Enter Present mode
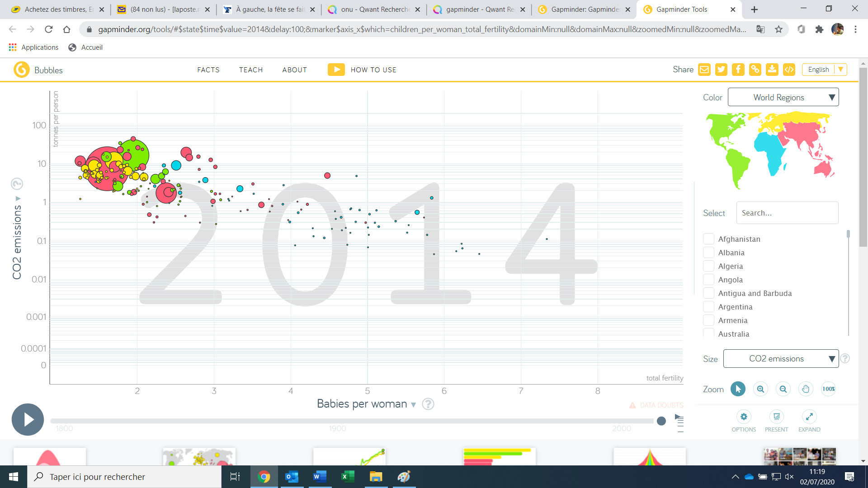Image resolution: width=868 pixels, height=488 pixels. point(776,417)
